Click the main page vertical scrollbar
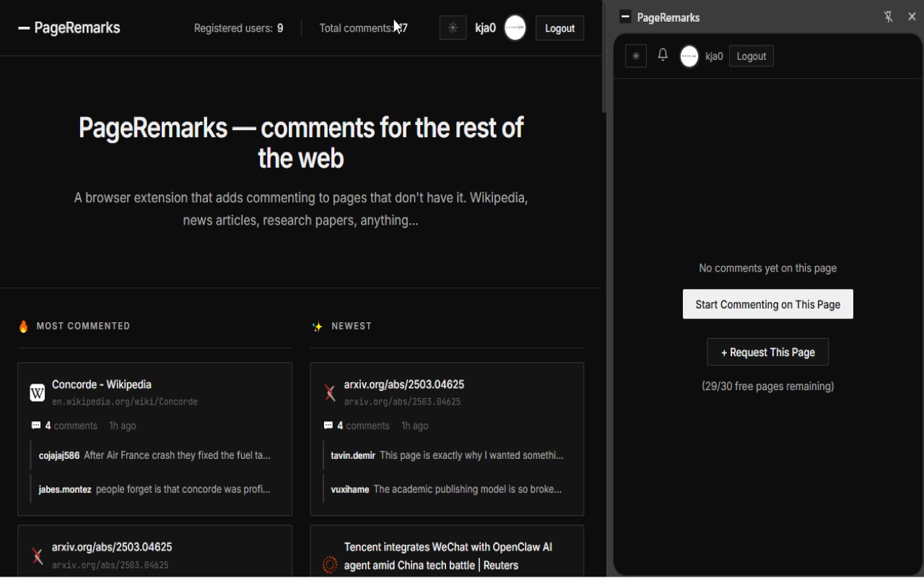924x578 pixels. pyautogui.click(x=604, y=58)
